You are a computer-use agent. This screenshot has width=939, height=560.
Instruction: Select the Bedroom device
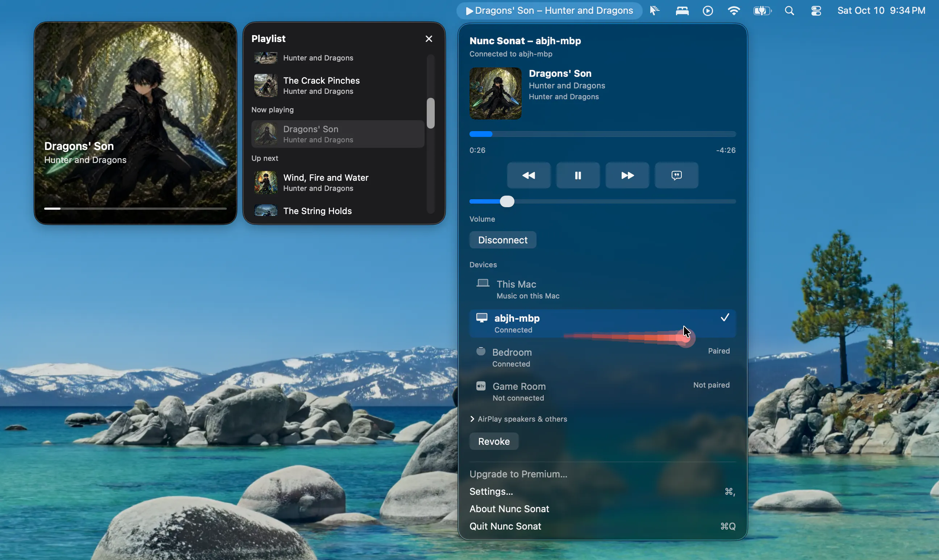[602, 358]
